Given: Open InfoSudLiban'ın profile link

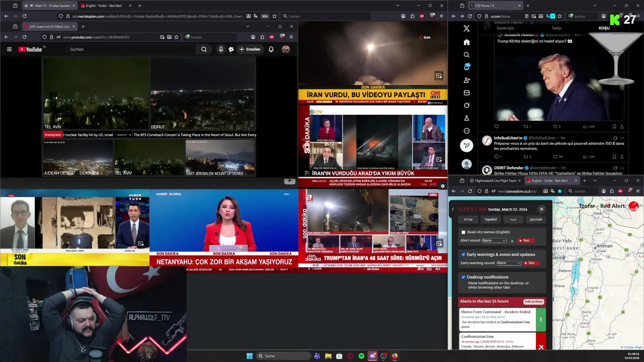Looking at the screenshot, I should pyautogui.click(x=508, y=138).
